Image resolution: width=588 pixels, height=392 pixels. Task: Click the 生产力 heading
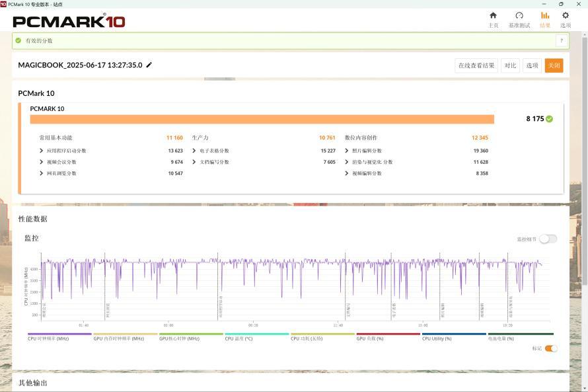click(x=200, y=137)
